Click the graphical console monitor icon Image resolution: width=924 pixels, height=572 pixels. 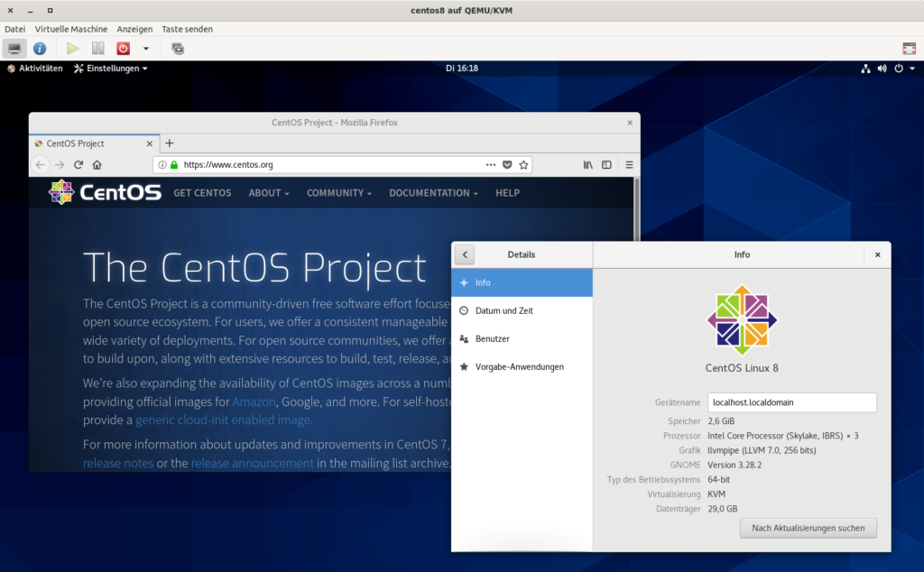tap(14, 49)
